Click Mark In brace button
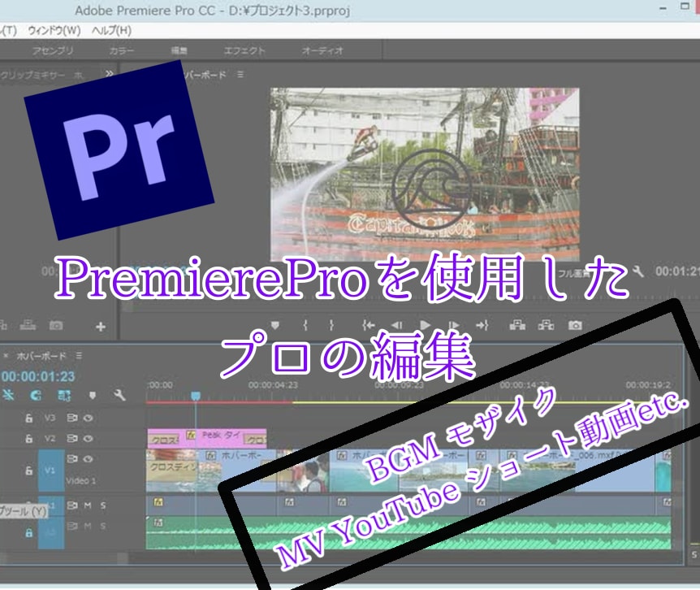The image size is (700, 590). 305,325
